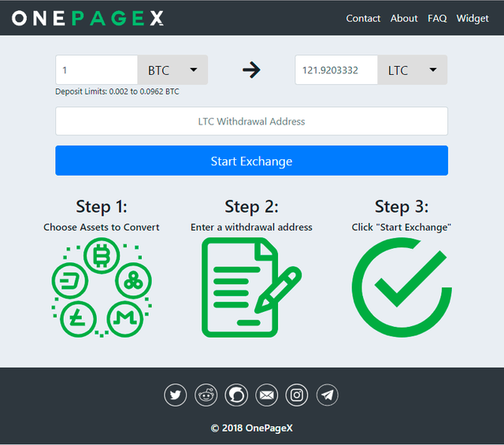Image resolution: width=504 pixels, height=445 pixels.
Task: Click "Choose Assets to Convert" text
Action: pos(102,228)
